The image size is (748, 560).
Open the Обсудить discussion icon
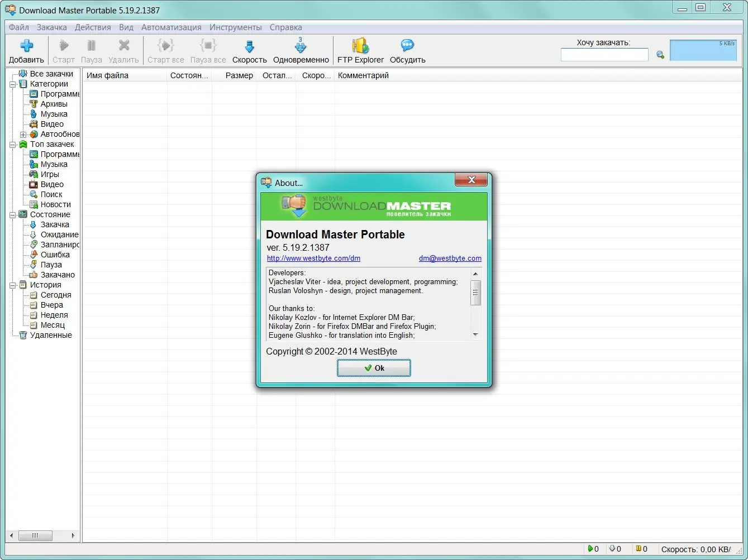click(407, 50)
